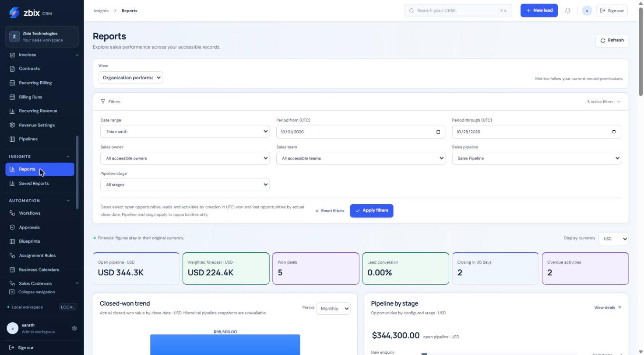Collapse the Insights section
The image size is (644, 355).
(x=68, y=157)
